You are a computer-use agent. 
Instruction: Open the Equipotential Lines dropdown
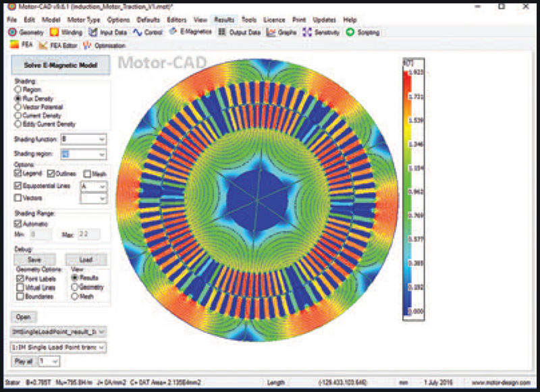point(94,186)
